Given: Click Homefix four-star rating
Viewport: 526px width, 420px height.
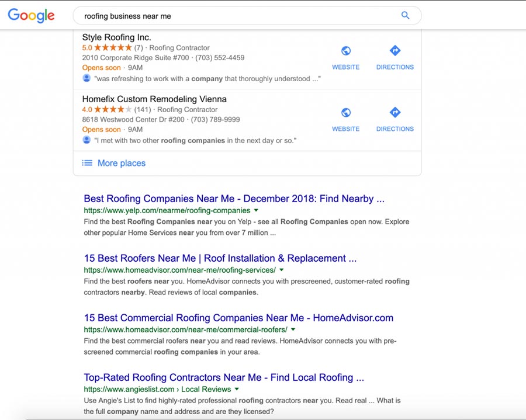Looking at the screenshot, I should tap(113, 109).
